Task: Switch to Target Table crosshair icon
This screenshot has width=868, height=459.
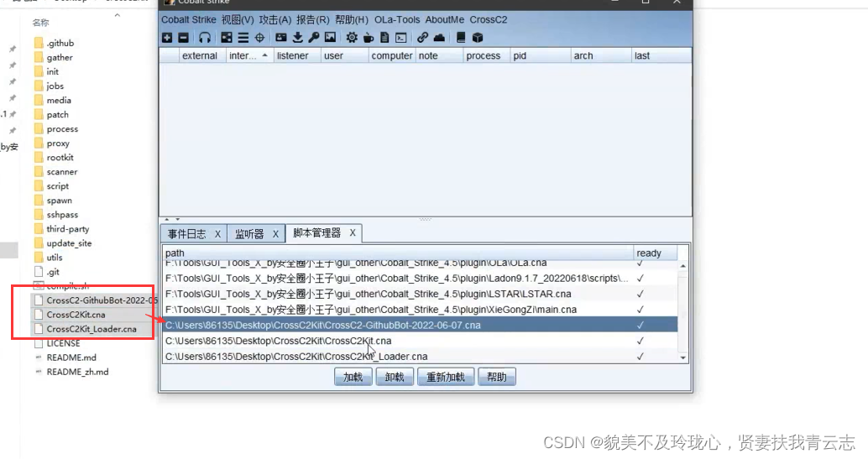Action: (259, 38)
